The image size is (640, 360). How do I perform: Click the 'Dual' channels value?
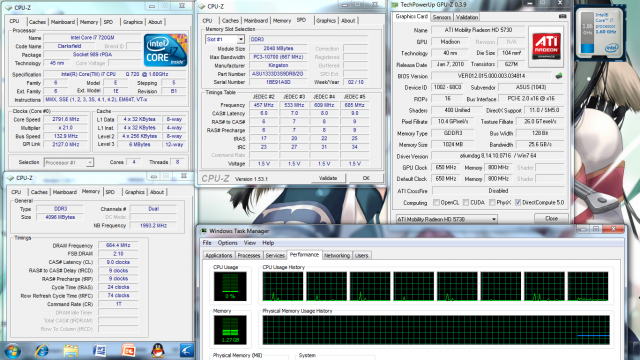coord(153,209)
